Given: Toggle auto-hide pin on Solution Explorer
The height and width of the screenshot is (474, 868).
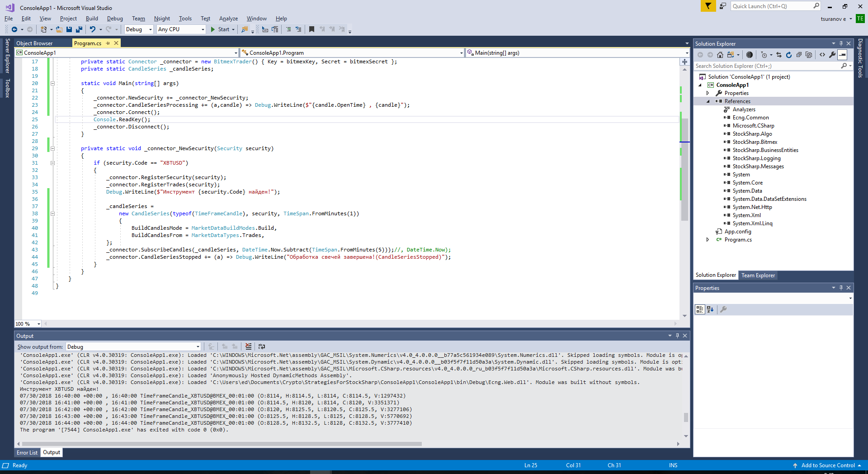Looking at the screenshot, I should pos(841,43).
